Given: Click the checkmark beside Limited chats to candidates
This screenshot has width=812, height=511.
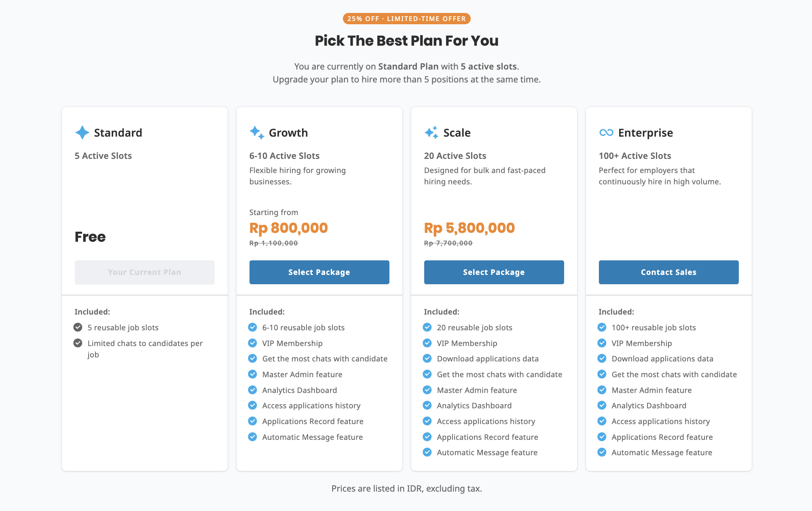Looking at the screenshot, I should coord(78,343).
